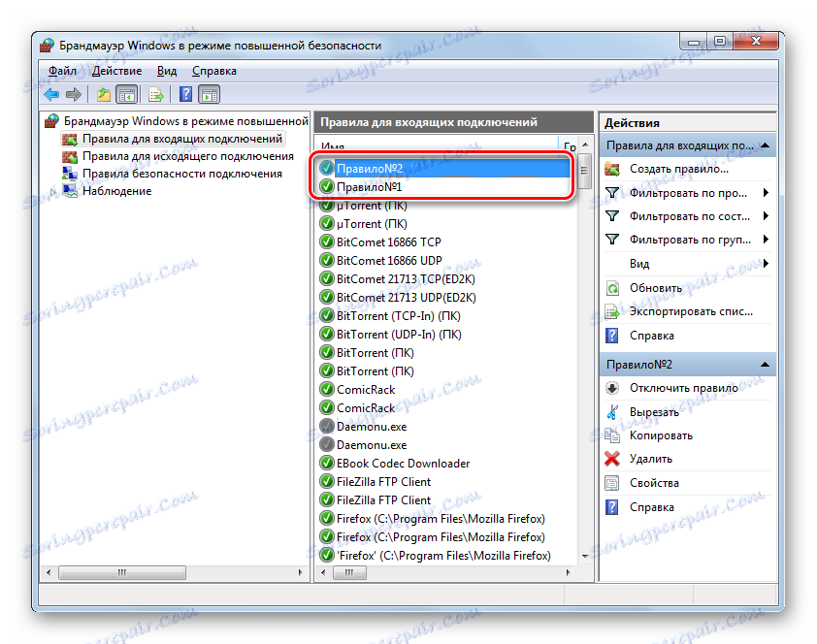Click the Имя column header
This screenshot has height=644, width=817.
pyautogui.click(x=437, y=145)
